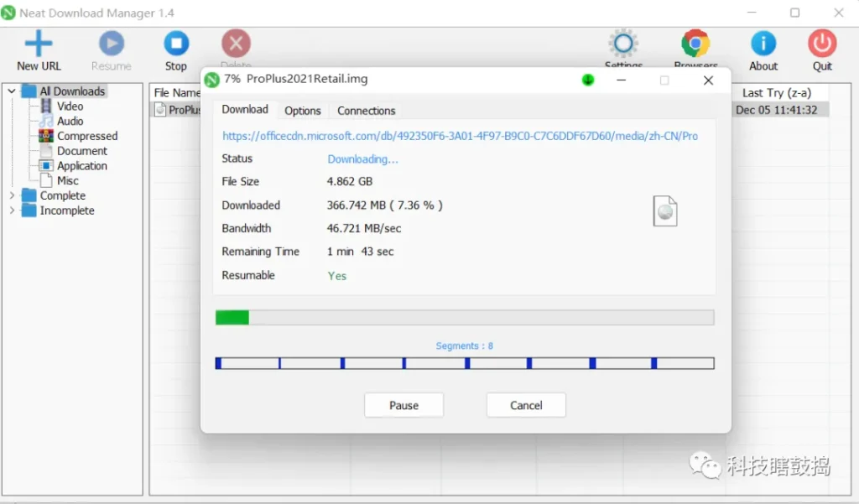Viewport: 859px width, 504px height.
Task: Click the file icon beside ProPlus in list
Action: coord(160,110)
